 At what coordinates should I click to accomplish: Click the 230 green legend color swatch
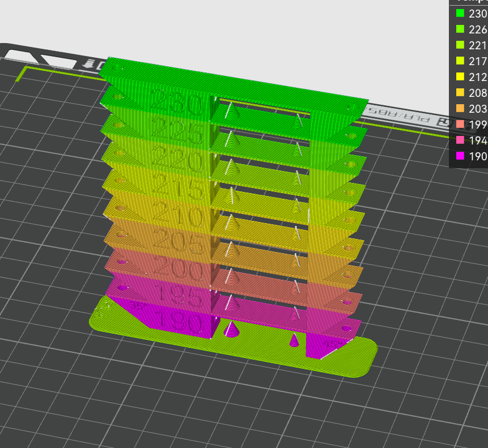460,13
